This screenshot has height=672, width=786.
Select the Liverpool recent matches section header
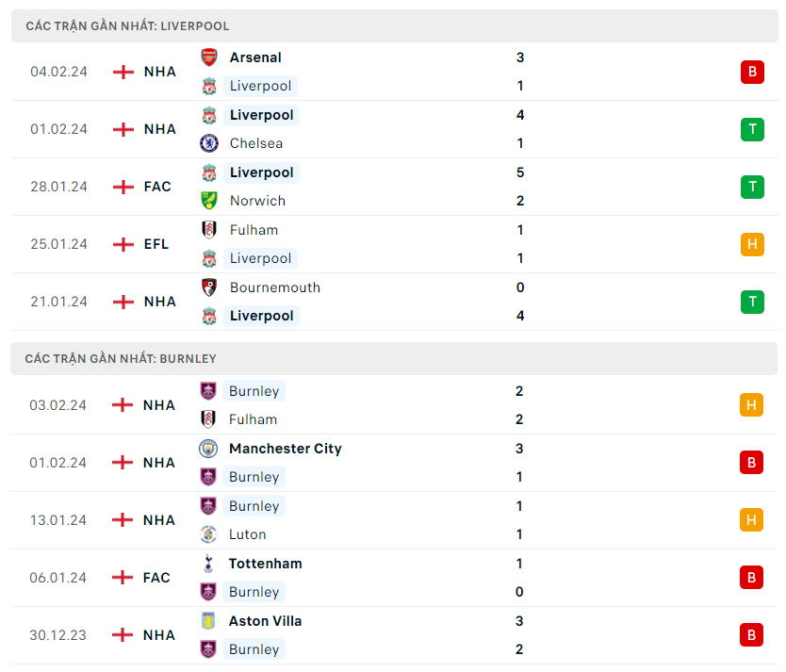coord(127,25)
